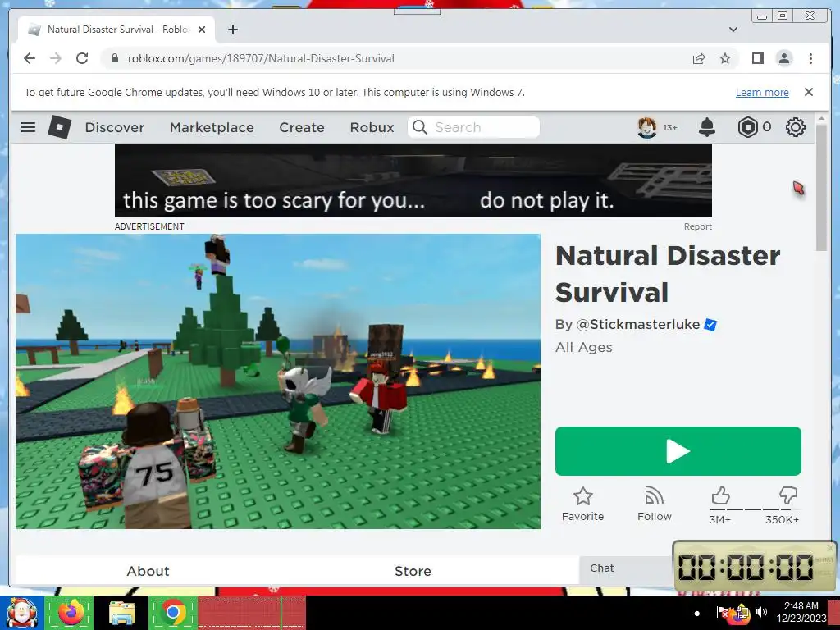The width and height of the screenshot is (840, 630).
Task: Report the advertisement
Action: pyautogui.click(x=697, y=226)
